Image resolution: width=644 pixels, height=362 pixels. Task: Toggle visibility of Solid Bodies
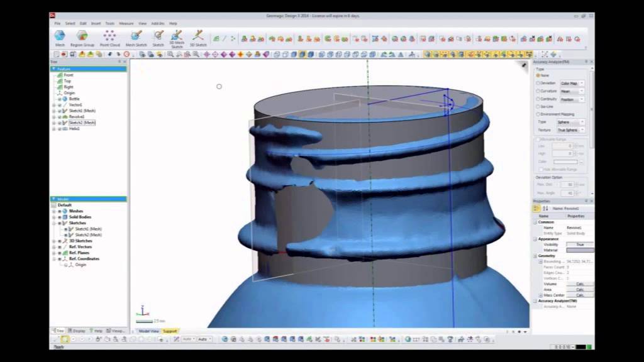click(x=60, y=217)
